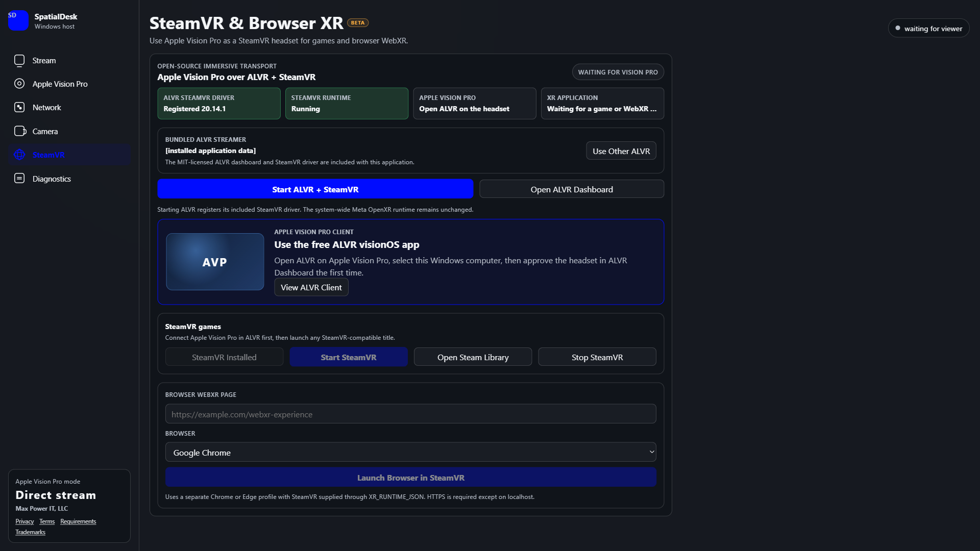The image size is (980, 551).
Task: Click the 'BUNDLED ALVR STREAMER' label
Action: click(x=206, y=140)
